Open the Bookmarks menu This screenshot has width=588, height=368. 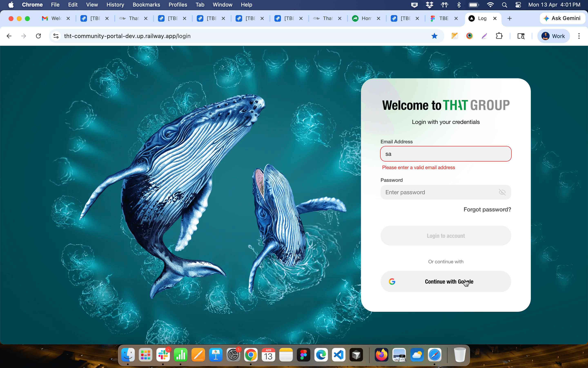pyautogui.click(x=146, y=5)
